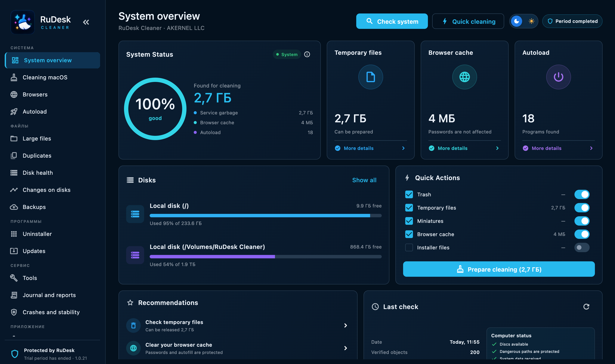Click Show all disks link
Viewport: 615px width, 364px height.
tap(364, 180)
